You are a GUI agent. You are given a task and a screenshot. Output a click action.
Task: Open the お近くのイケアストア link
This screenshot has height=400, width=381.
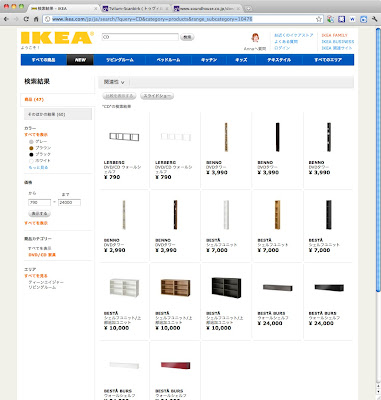click(x=294, y=35)
